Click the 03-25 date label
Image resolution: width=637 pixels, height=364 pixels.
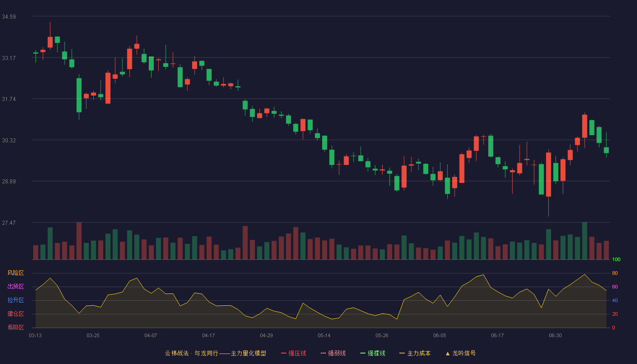coord(93,335)
